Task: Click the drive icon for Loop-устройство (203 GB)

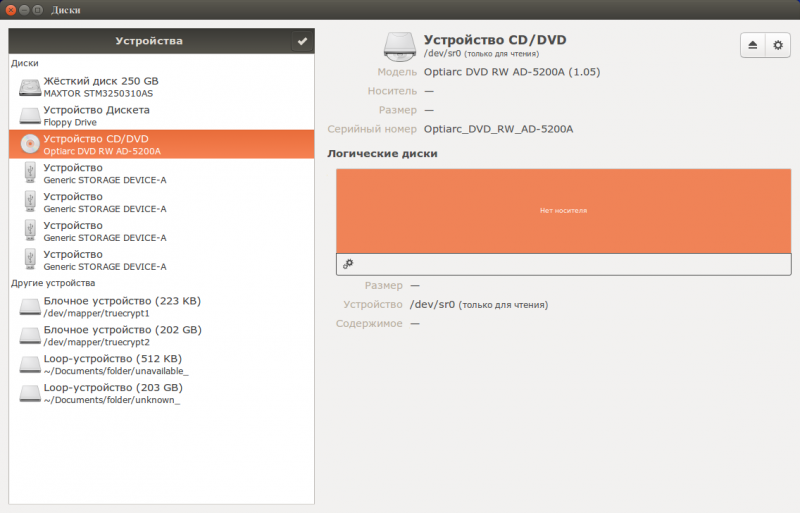Action: [x=30, y=393]
